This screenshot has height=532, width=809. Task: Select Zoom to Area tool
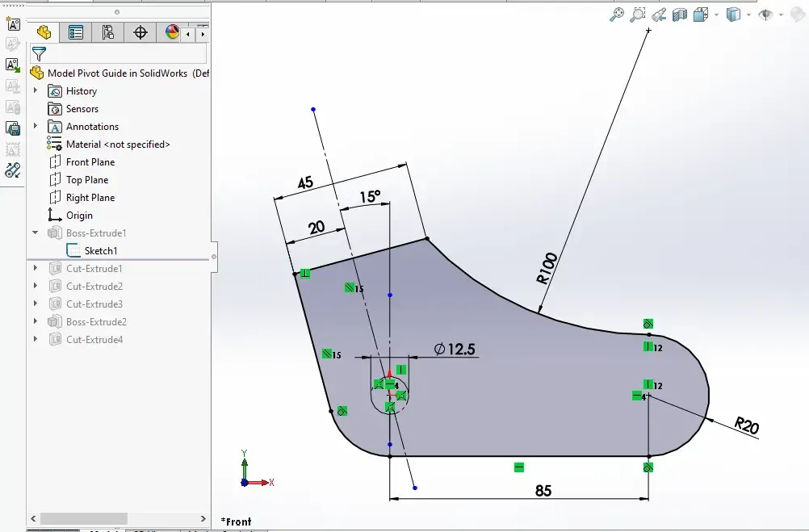[x=638, y=15]
